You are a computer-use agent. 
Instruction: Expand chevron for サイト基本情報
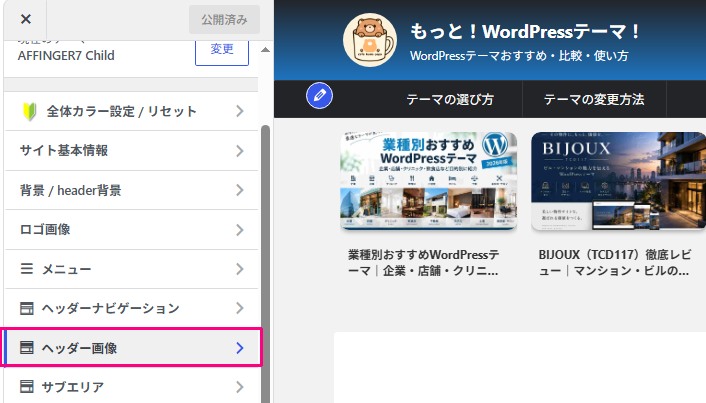tap(240, 151)
